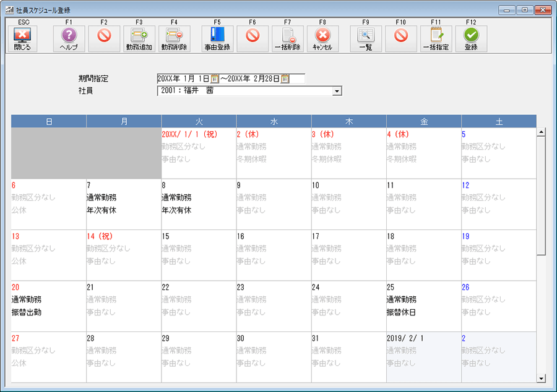Select the day 21 cell
The width and height of the screenshot is (557, 392).
tap(124, 307)
